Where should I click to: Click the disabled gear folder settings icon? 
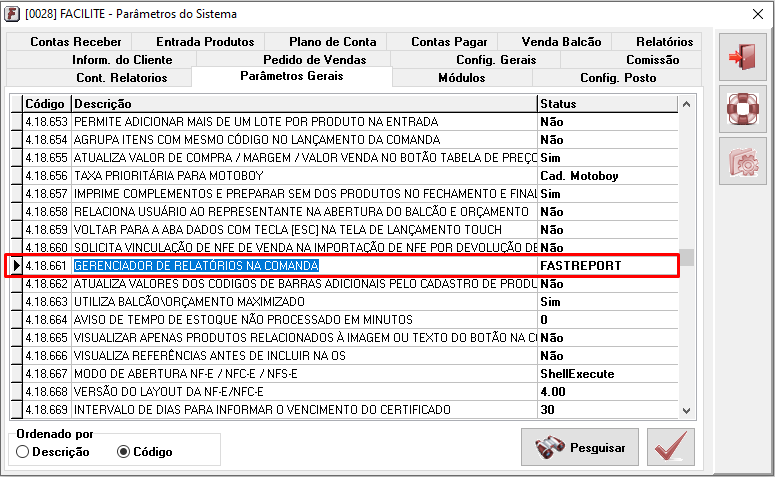coord(741,160)
